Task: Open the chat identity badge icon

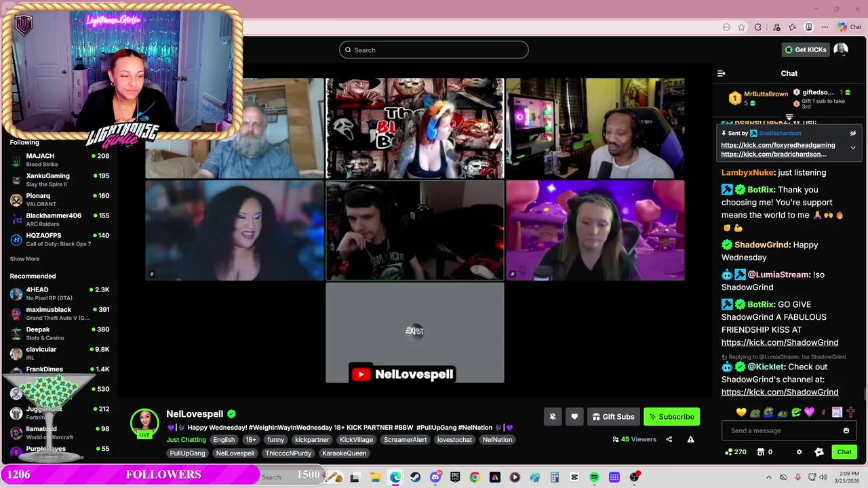Action: [x=819, y=452]
